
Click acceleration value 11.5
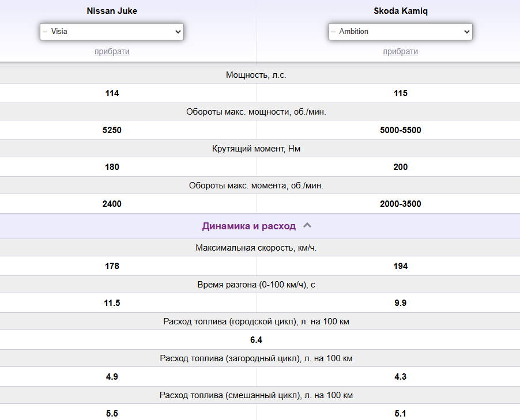[x=112, y=302]
